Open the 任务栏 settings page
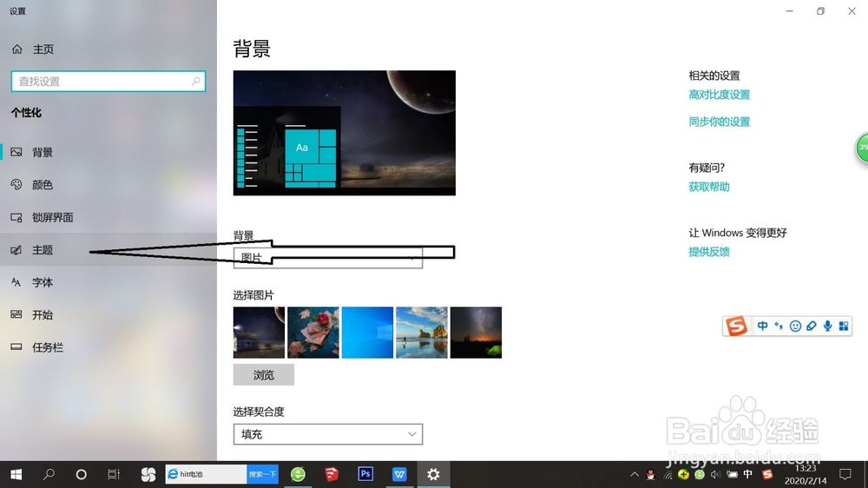This screenshot has width=868, height=488. coord(108,347)
